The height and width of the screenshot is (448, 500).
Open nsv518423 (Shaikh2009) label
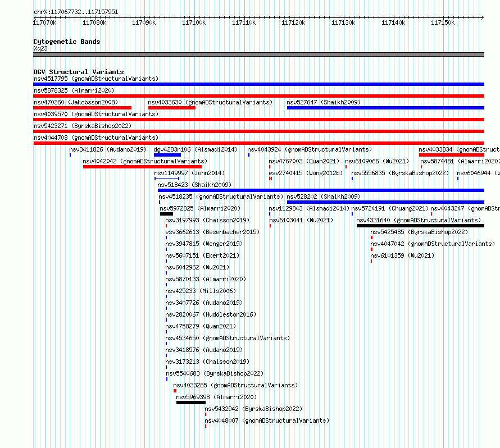point(194,185)
